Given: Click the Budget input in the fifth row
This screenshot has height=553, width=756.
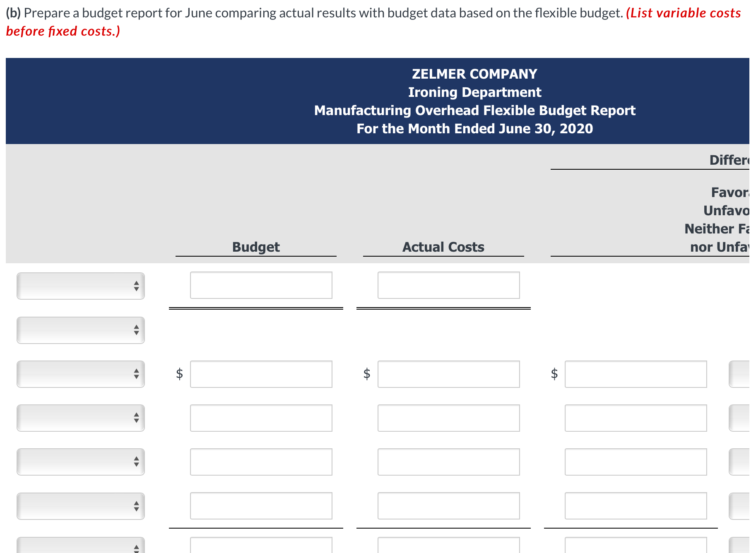Looking at the screenshot, I should tap(261, 462).
